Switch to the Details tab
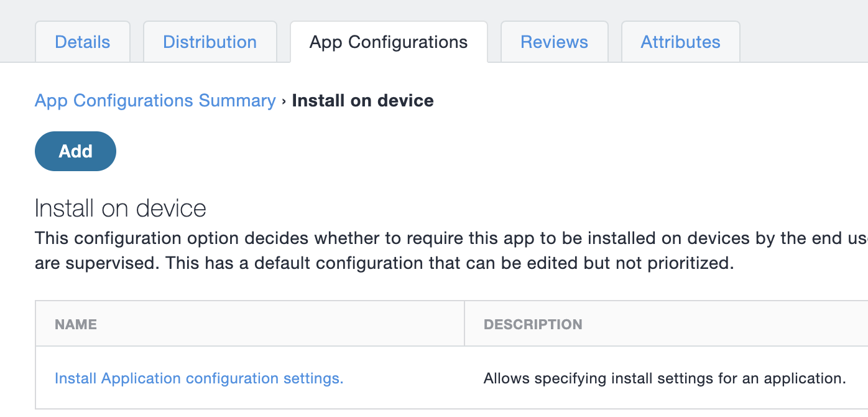 pyautogui.click(x=82, y=41)
